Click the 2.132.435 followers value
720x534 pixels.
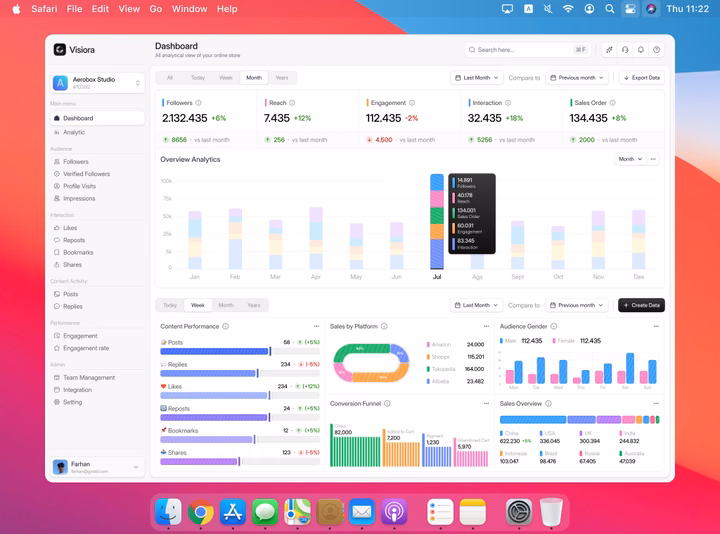[x=185, y=118]
